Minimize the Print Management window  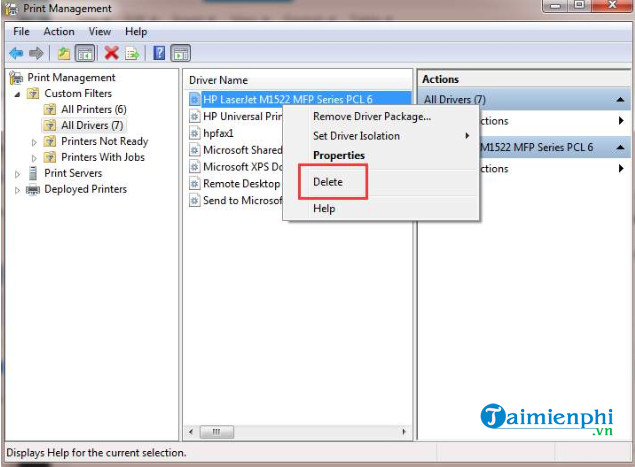[x=556, y=6]
